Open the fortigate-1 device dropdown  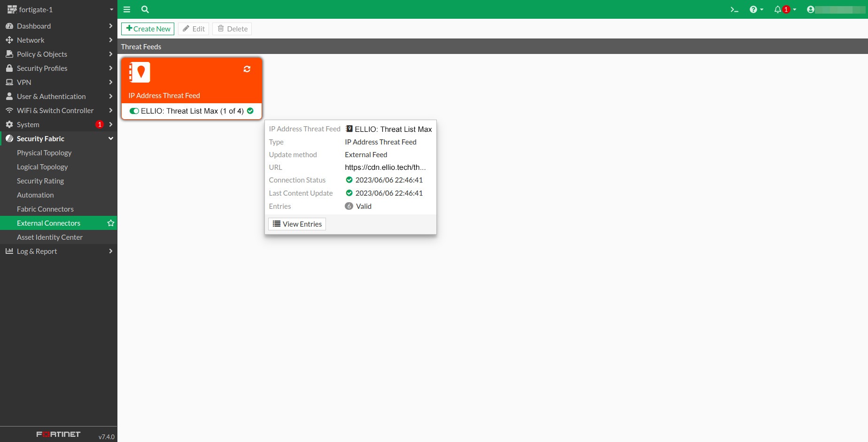[x=111, y=9]
